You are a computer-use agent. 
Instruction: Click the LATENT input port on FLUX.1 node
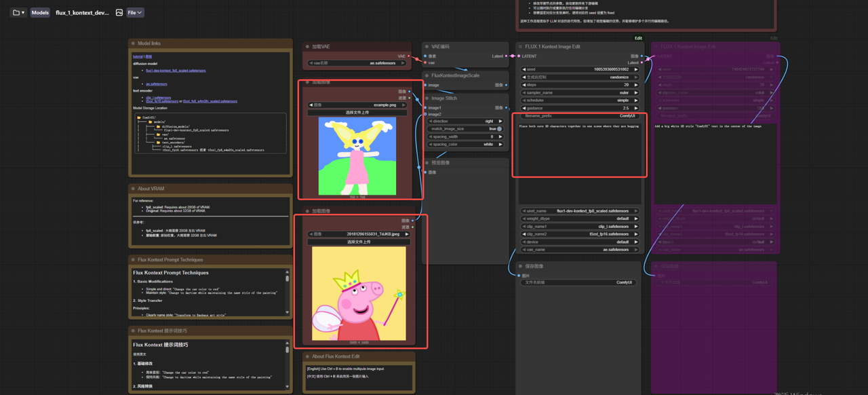point(519,56)
